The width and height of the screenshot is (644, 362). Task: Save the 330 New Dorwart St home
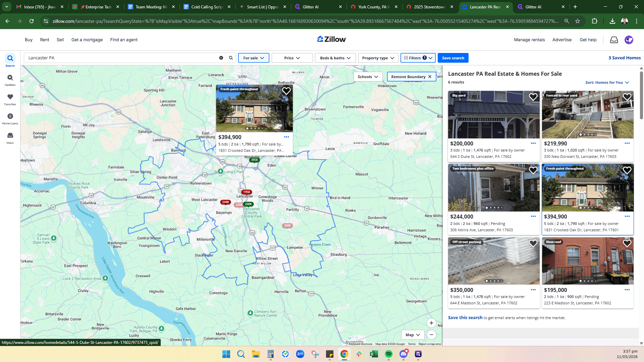[627, 97]
